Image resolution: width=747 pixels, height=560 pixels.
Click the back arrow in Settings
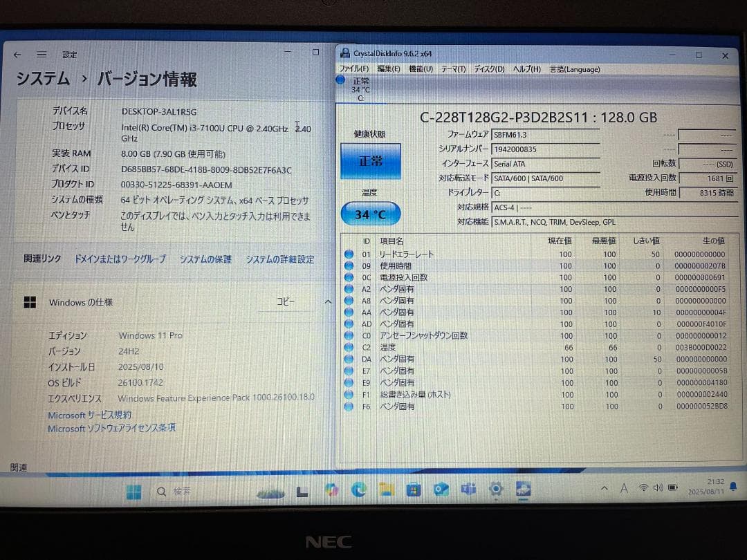pyautogui.click(x=17, y=55)
